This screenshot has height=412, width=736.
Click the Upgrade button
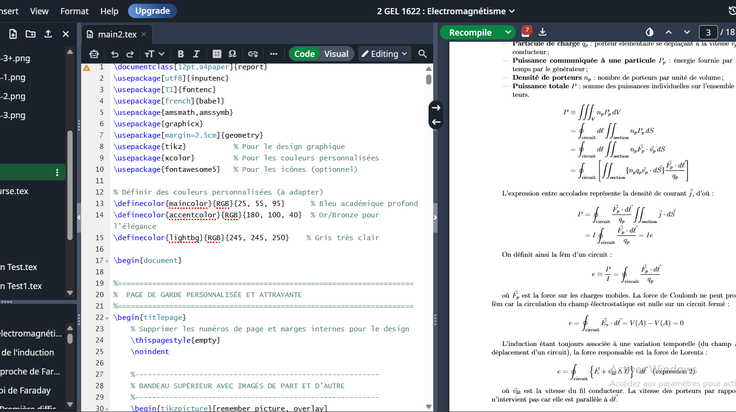[x=153, y=11]
